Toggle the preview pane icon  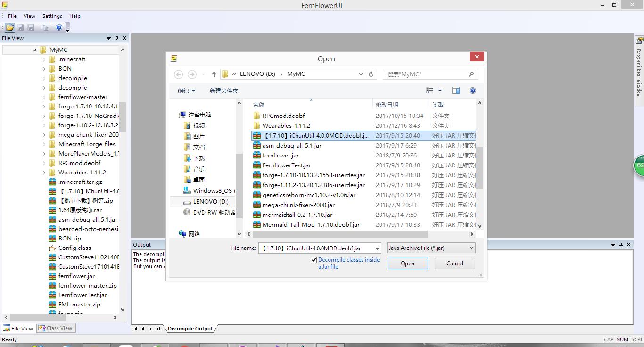[x=456, y=91]
